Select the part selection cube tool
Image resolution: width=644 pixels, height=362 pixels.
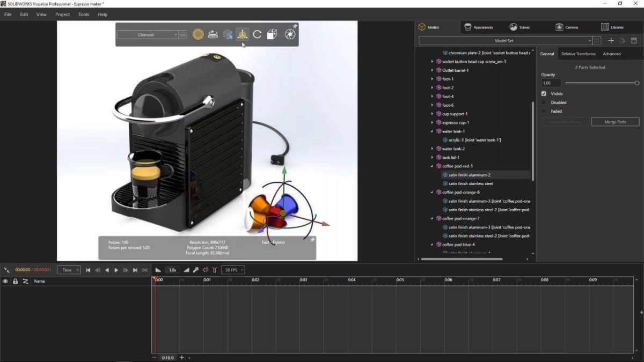click(228, 34)
